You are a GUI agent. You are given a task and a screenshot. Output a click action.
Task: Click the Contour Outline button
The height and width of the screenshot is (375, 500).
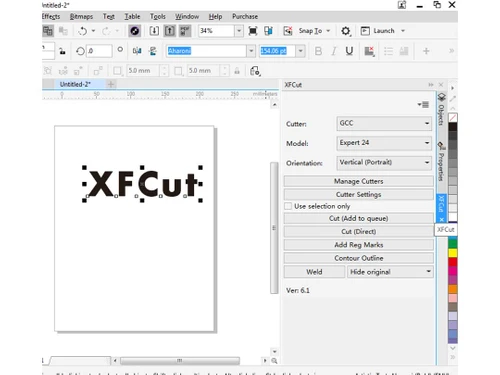pos(358,258)
